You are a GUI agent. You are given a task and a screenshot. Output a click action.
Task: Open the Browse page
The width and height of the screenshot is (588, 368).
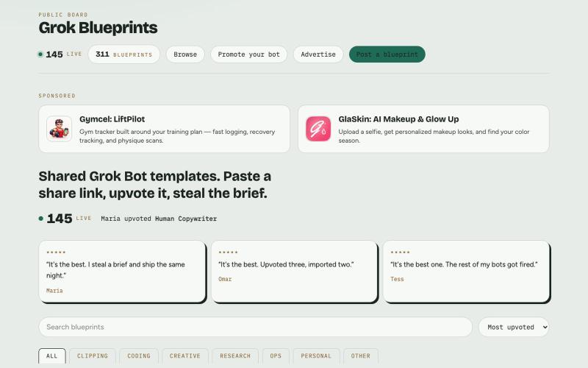pos(185,54)
